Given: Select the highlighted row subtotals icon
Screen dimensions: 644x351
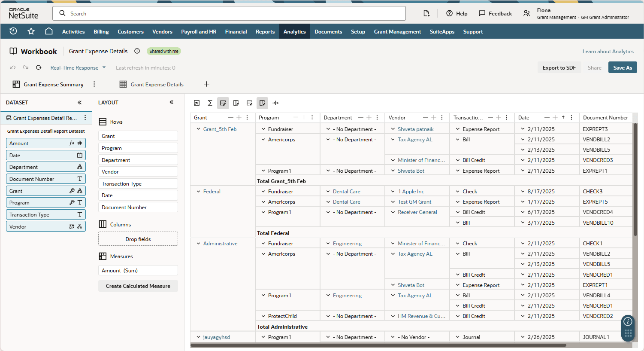Looking at the screenshot, I should [x=223, y=103].
